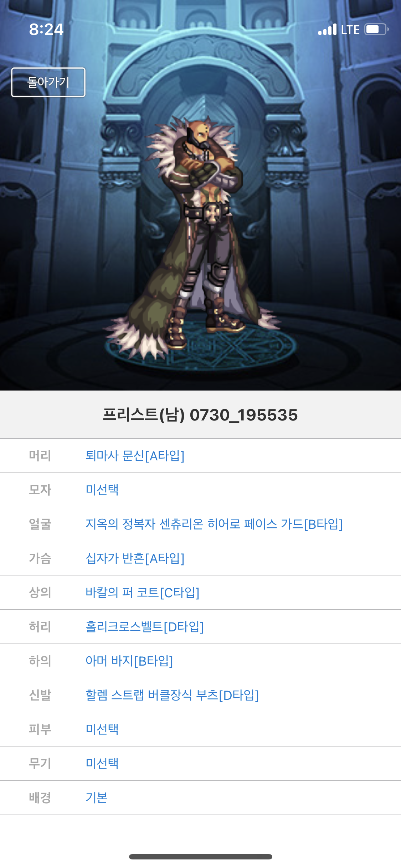This screenshot has height=868, width=401.
Task: Tap the 돌아가기 back button
Action: tap(48, 82)
